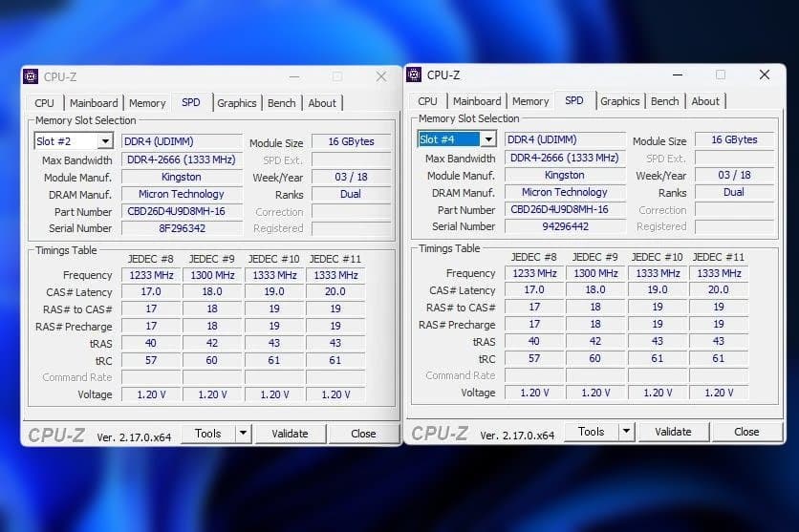Expand the Slot #2 dropdown arrow
The height and width of the screenshot is (532, 799).
pyautogui.click(x=105, y=141)
